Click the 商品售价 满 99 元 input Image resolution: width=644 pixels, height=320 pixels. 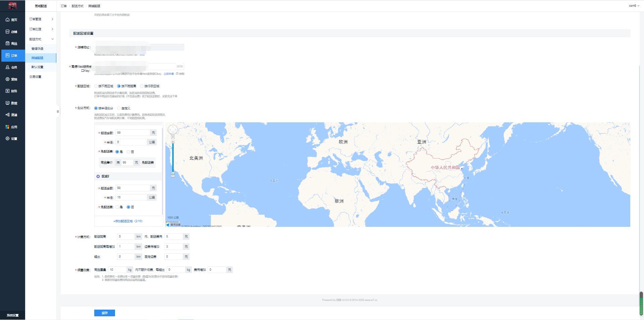coord(127,163)
